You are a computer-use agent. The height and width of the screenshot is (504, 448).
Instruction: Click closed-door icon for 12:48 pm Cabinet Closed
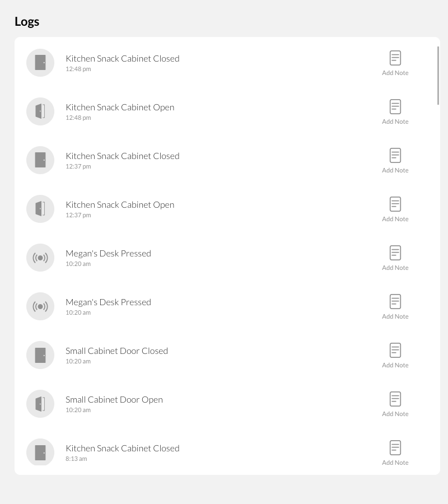click(x=40, y=63)
